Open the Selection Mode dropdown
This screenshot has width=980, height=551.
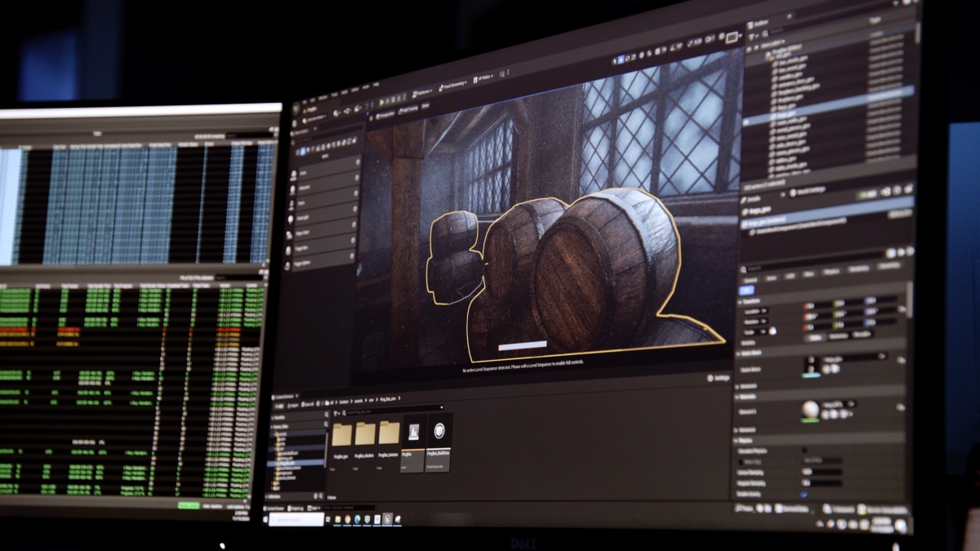click(x=314, y=118)
